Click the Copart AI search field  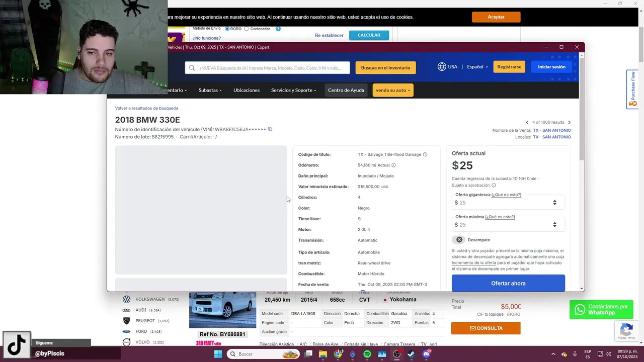pyautogui.click(x=268, y=68)
